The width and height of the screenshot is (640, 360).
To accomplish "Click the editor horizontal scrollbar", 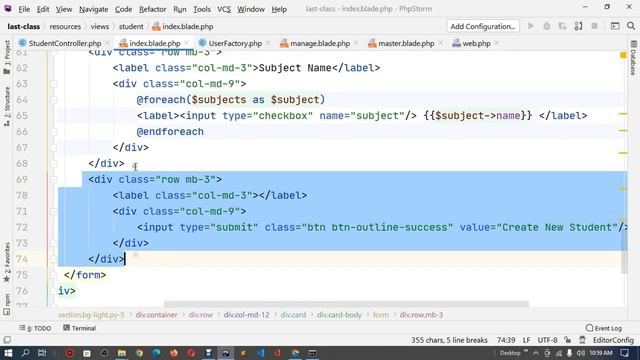I will pos(346,304).
